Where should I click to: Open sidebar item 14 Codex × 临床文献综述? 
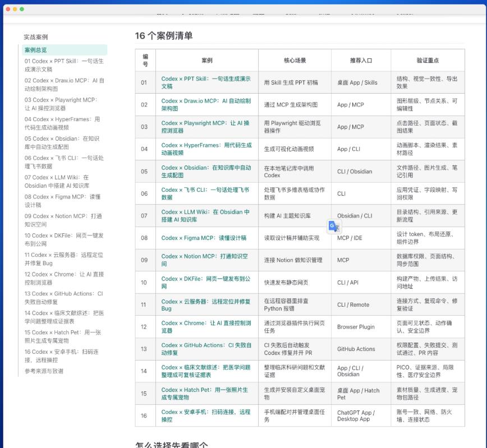click(x=65, y=317)
